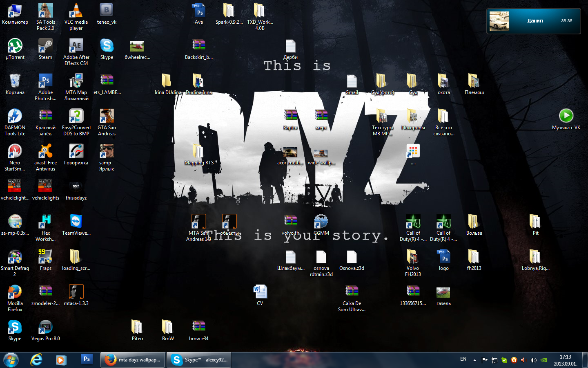The width and height of the screenshot is (588, 368).
Task: Click the Дерби document icon
Action: (x=290, y=49)
